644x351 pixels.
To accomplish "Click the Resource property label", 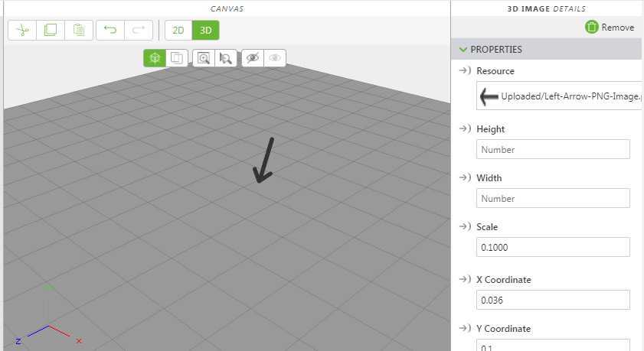I will pyautogui.click(x=495, y=71).
